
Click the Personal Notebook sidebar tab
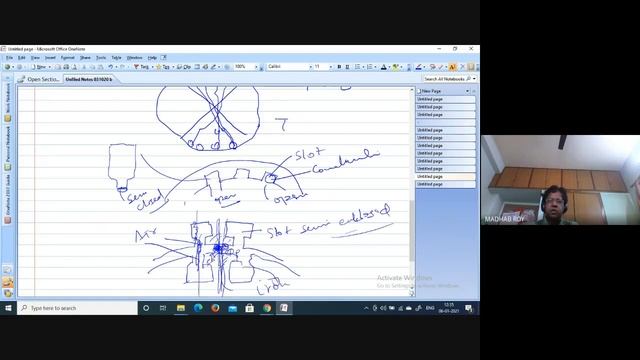[8, 148]
